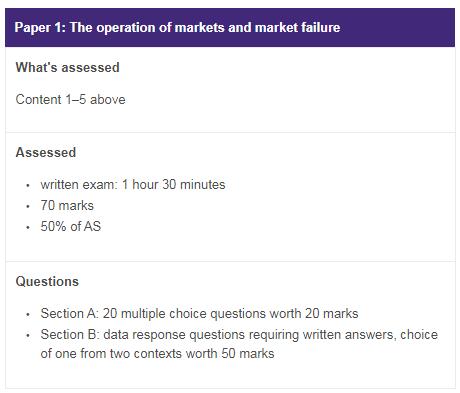The height and width of the screenshot is (393, 460).
Task: Click "of one from two contexts worth 50 marks"
Action: point(157,353)
